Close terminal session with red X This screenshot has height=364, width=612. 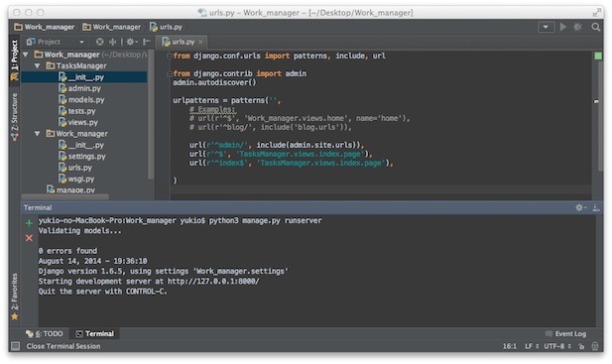(x=29, y=238)
